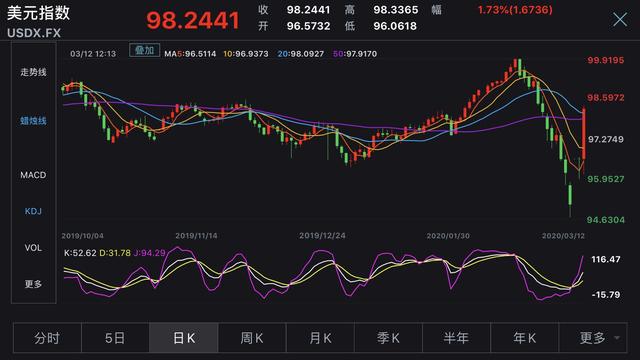Click the 97.2749 price axis label
This screenshot has height=360, width=640.
click(606, 140)
